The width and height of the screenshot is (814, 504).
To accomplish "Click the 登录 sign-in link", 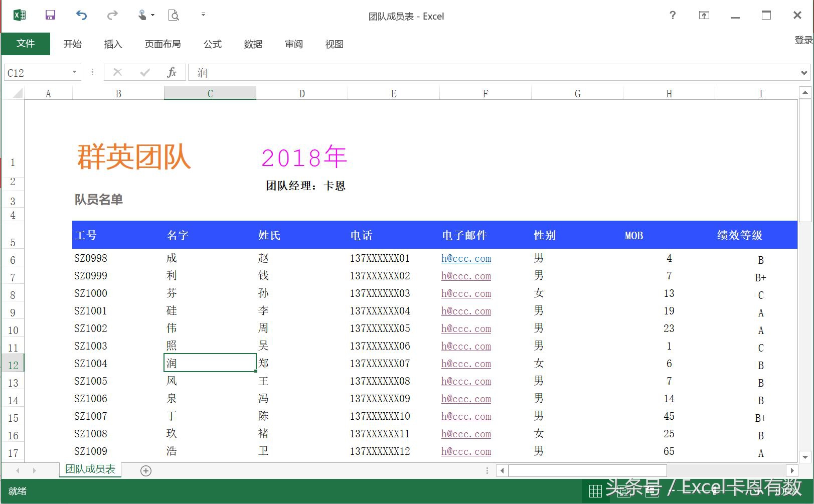I will (x=803, y=39).
